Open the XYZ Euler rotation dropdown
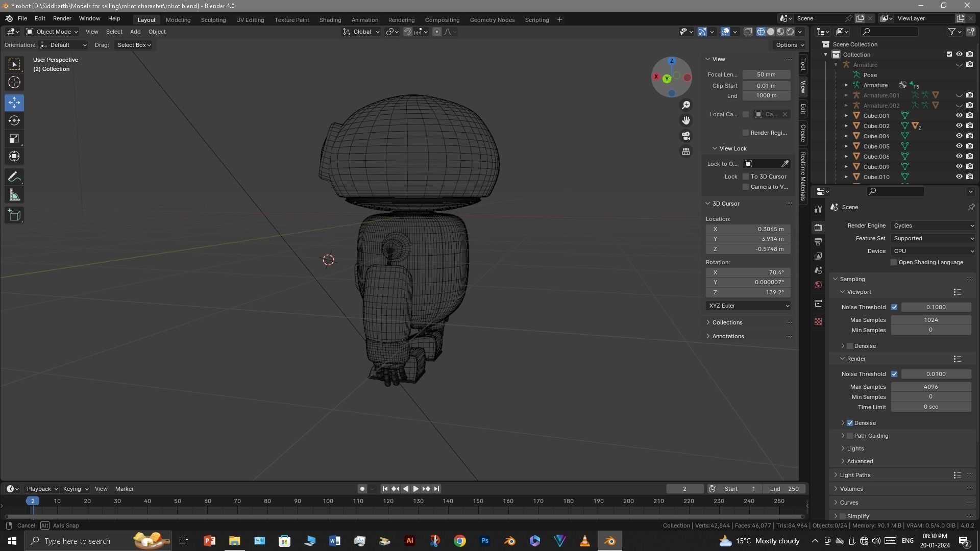 click(748, 306)
